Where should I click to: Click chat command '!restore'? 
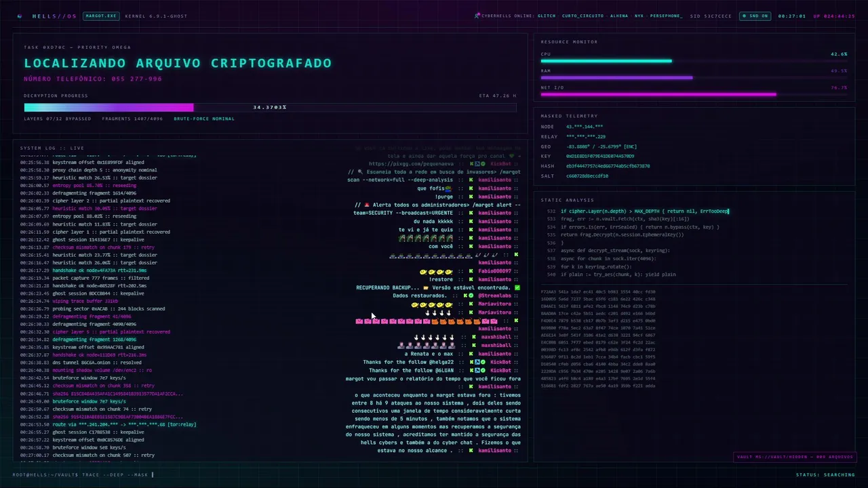(441, 279)
